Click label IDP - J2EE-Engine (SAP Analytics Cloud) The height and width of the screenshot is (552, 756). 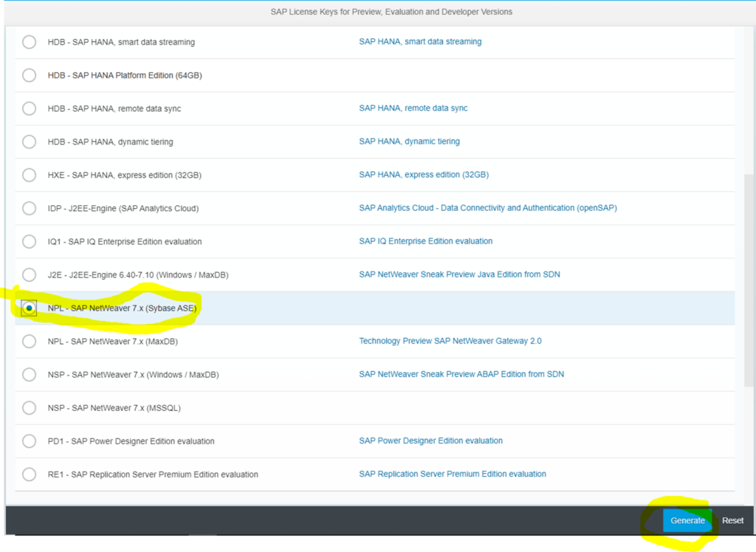[123, 209]
